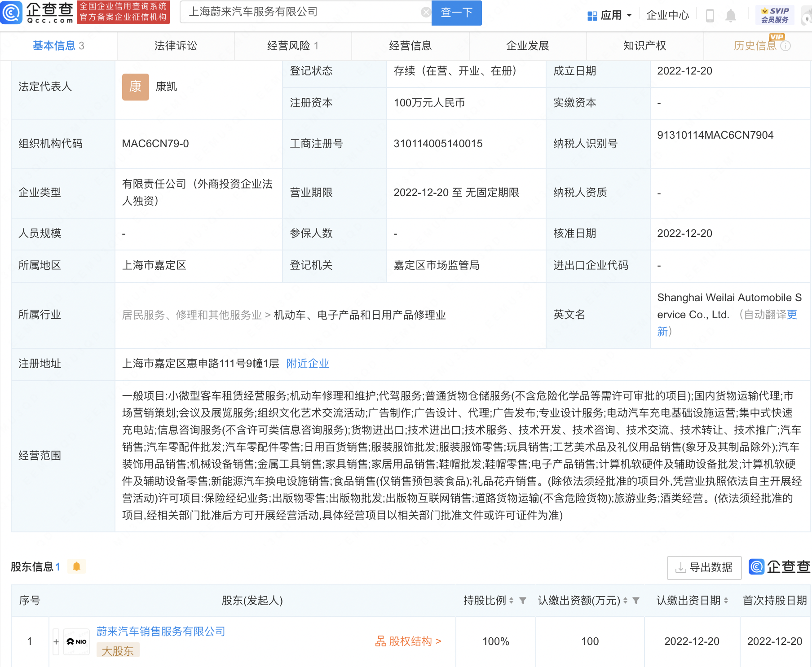Go to 企业中心
Viewport: 812px width, 667px height.
[667, 16]
